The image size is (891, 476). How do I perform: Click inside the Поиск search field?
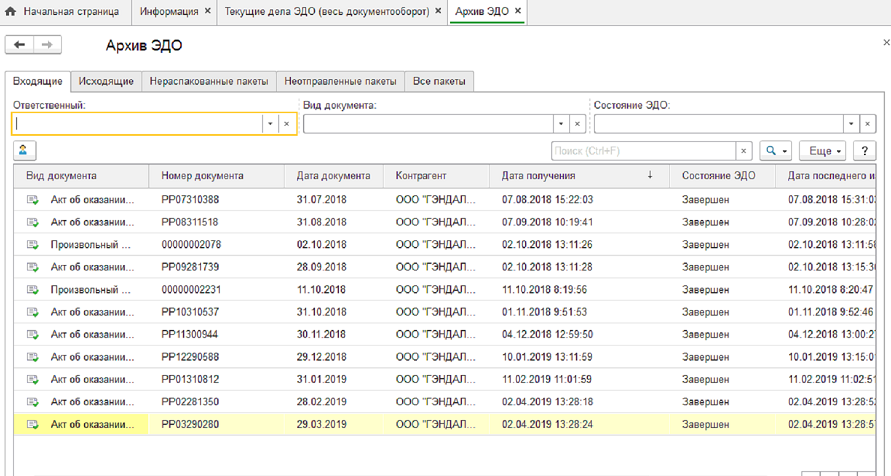pyautogui.click(x=643, y=150)
